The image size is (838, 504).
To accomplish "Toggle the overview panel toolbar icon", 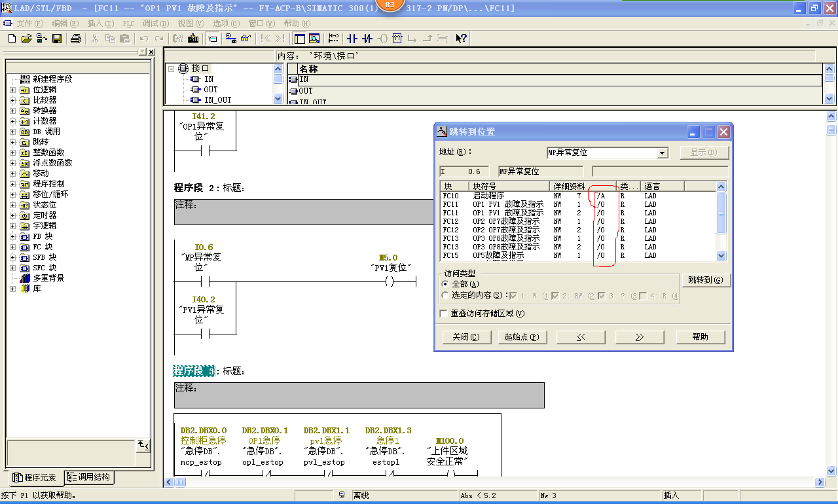I will [x=300, y=39].
